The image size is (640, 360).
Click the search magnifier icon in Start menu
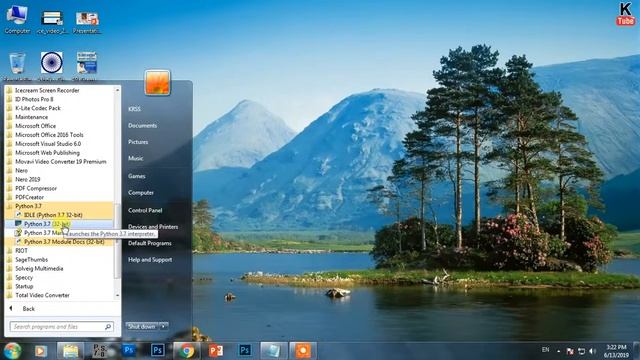tap(108, 327)
